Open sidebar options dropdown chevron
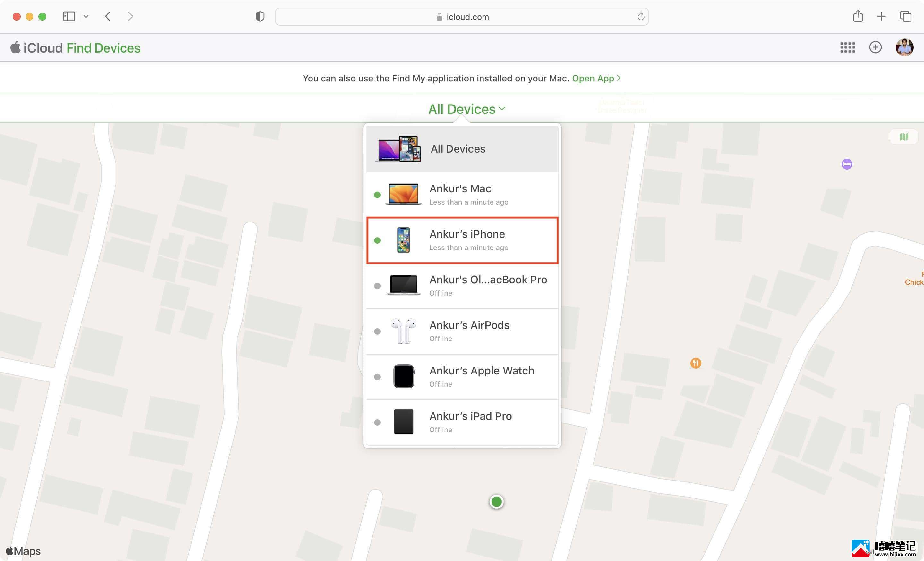The height and width of the screenshot is (561, 924). coord(86,16)
